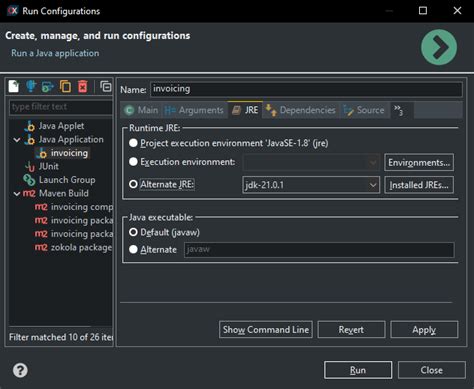The width and height of the screenshot is (474, 389).
Task: Switch to the Arguments tab
Action: click(194, 110)
